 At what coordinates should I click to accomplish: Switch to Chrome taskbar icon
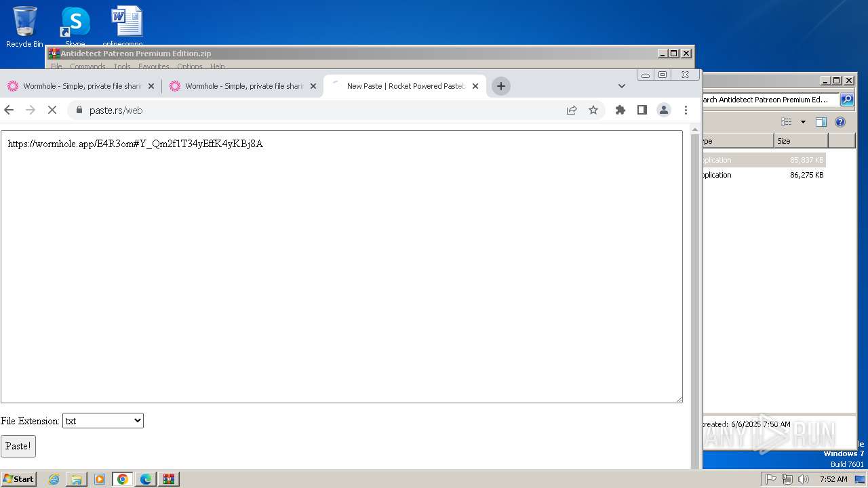tap(123, 479)
